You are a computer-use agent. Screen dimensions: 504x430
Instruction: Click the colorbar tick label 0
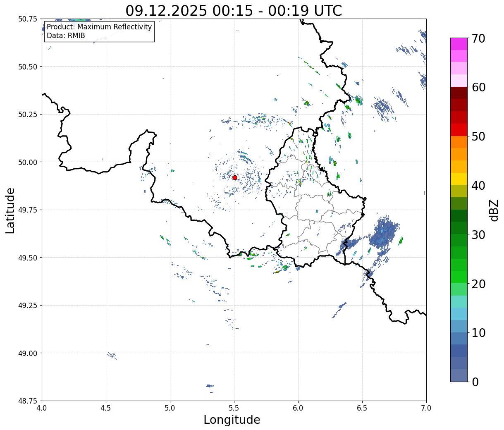coord(475,382)
